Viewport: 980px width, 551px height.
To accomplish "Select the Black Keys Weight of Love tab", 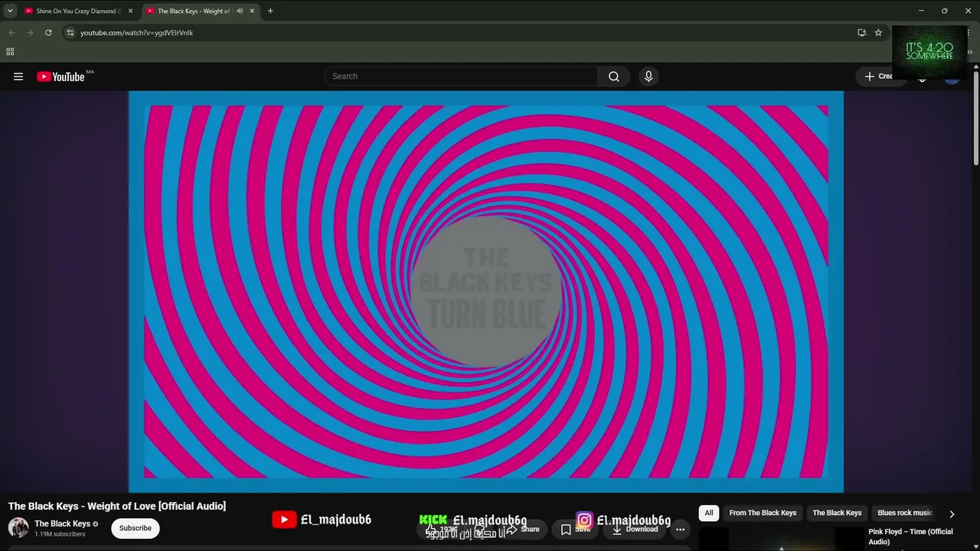I will click(x=194, y=11).
